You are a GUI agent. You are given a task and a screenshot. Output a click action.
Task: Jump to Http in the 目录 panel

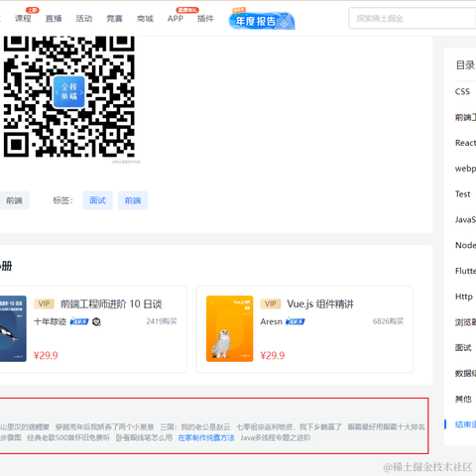464,297
